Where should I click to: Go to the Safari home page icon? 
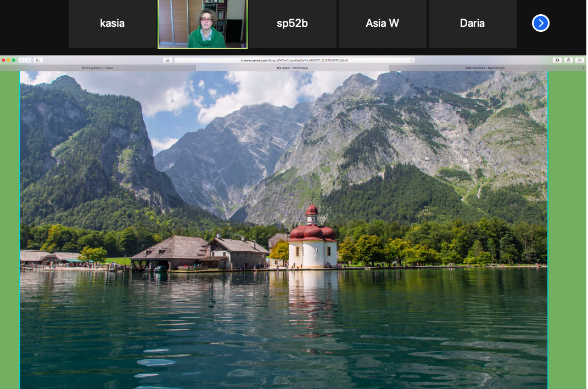[167, 60]
